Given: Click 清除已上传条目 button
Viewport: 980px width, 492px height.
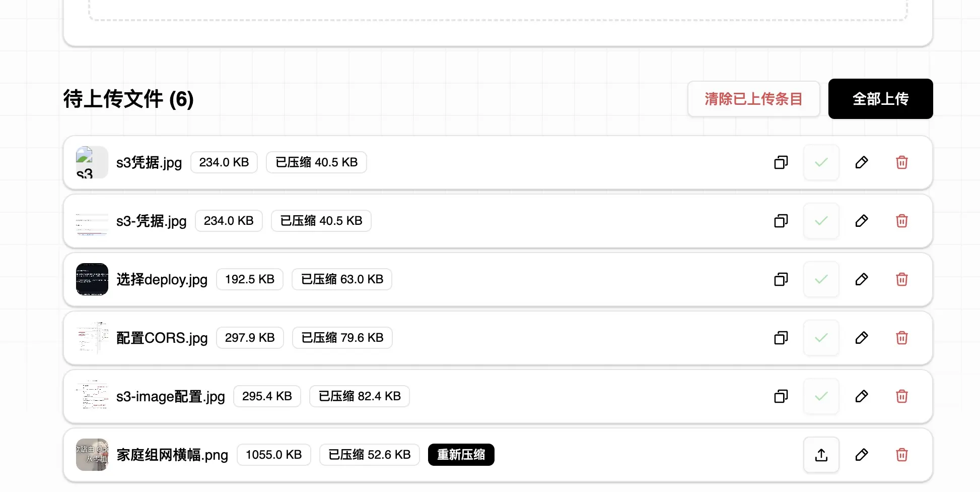Looking at the screenshot, I should point(754,99).
